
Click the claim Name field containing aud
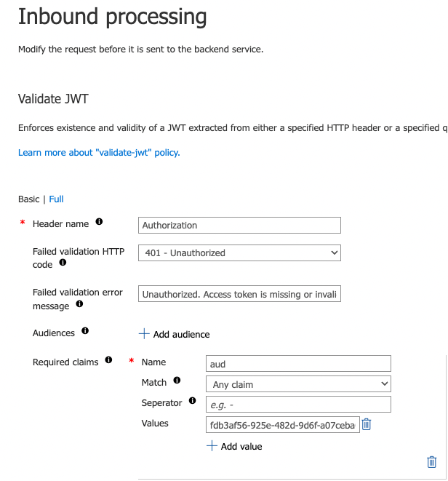click(x=298, y=364)
